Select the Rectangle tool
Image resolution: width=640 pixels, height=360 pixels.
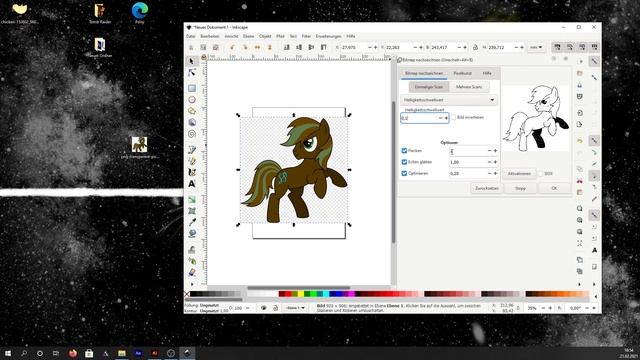click(191, 88)
